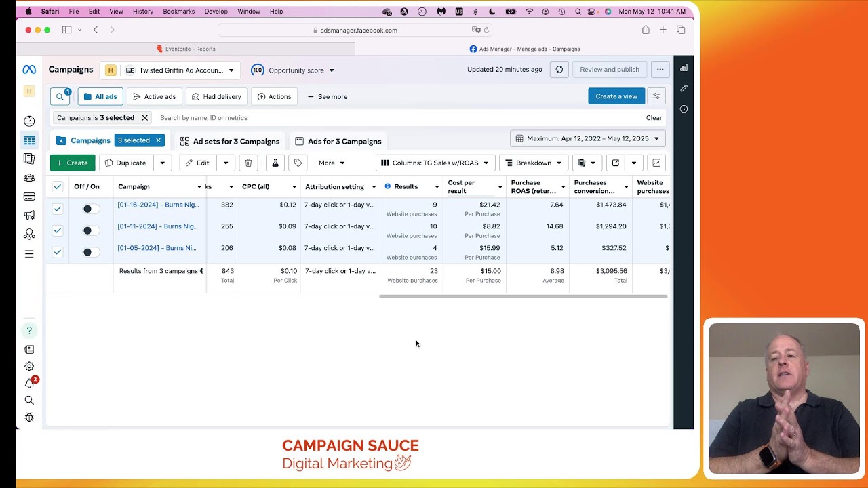
Task: Select Eventbrite - Reports browser tab
Action: pos(186,49)
